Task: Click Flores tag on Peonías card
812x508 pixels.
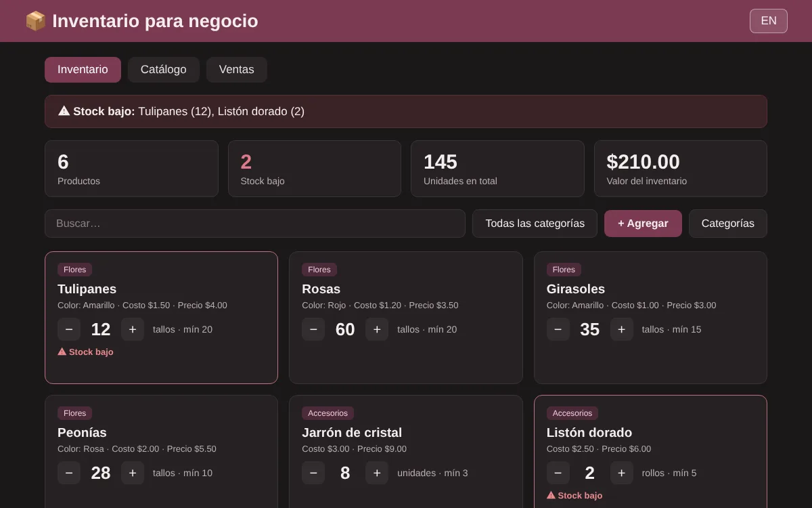Action: [x=74, y=413]
